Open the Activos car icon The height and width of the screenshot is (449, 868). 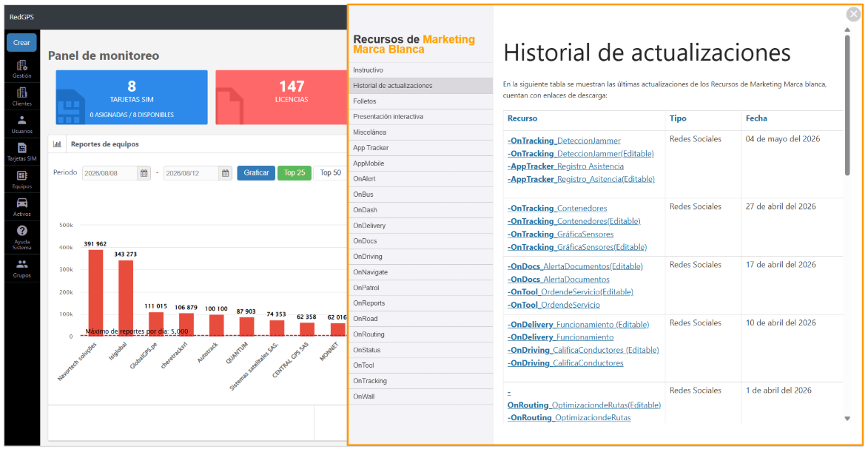click(22, 203)
